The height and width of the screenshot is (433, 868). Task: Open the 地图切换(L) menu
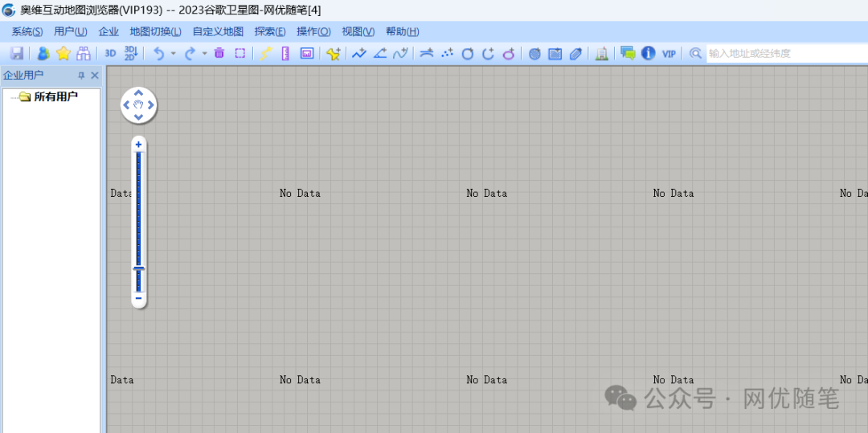156,31
